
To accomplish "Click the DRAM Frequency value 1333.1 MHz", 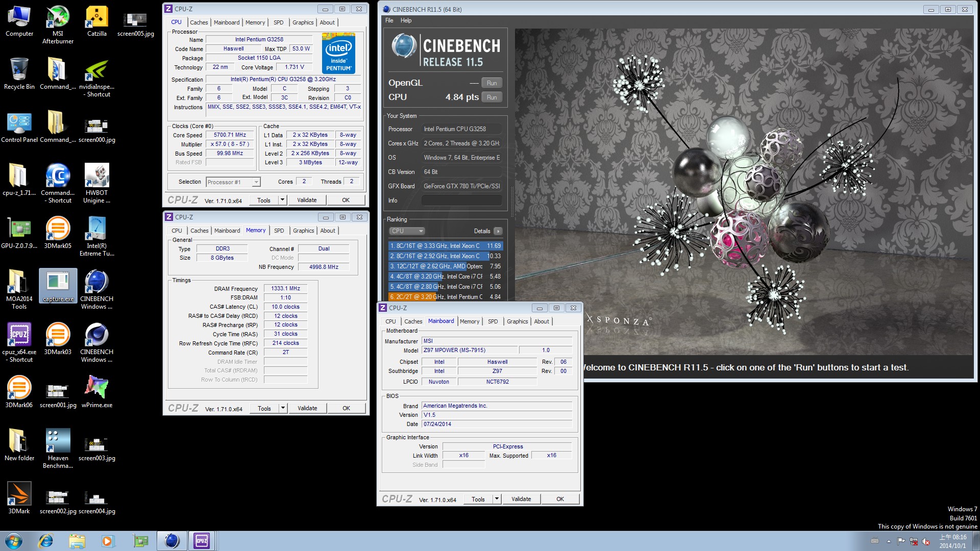I will coord(285,289).
